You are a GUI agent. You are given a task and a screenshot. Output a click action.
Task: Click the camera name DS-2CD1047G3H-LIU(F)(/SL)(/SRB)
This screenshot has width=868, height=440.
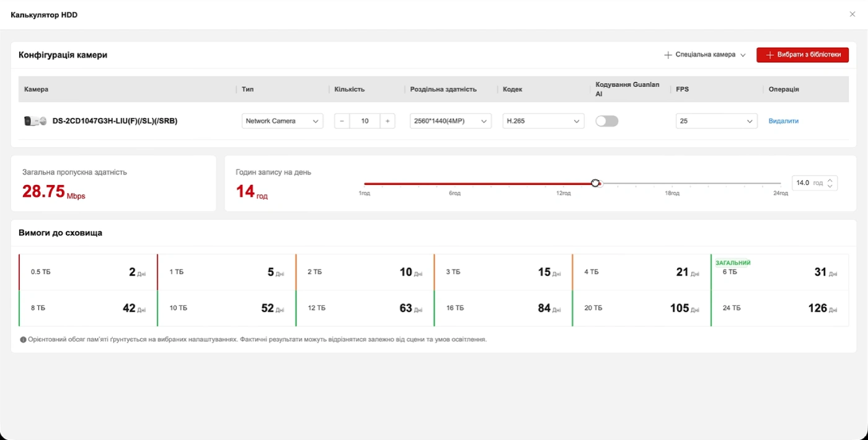115,121
